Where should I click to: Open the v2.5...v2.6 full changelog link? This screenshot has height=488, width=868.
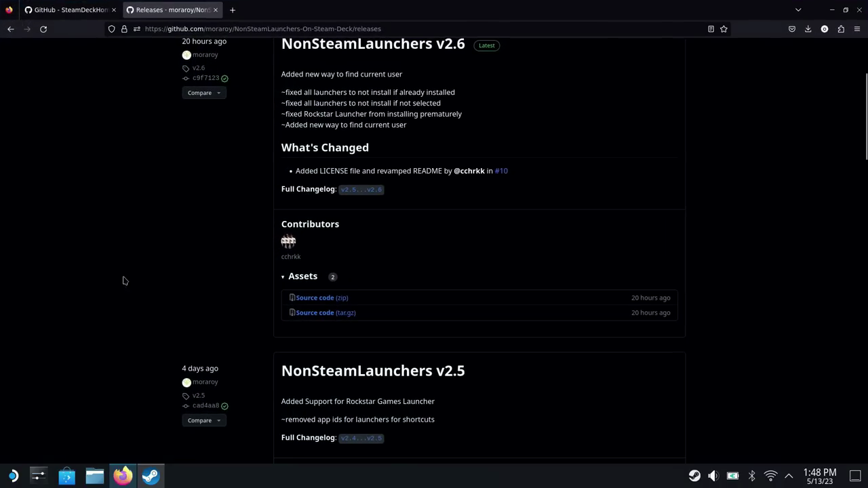click(x=361, y=190)
